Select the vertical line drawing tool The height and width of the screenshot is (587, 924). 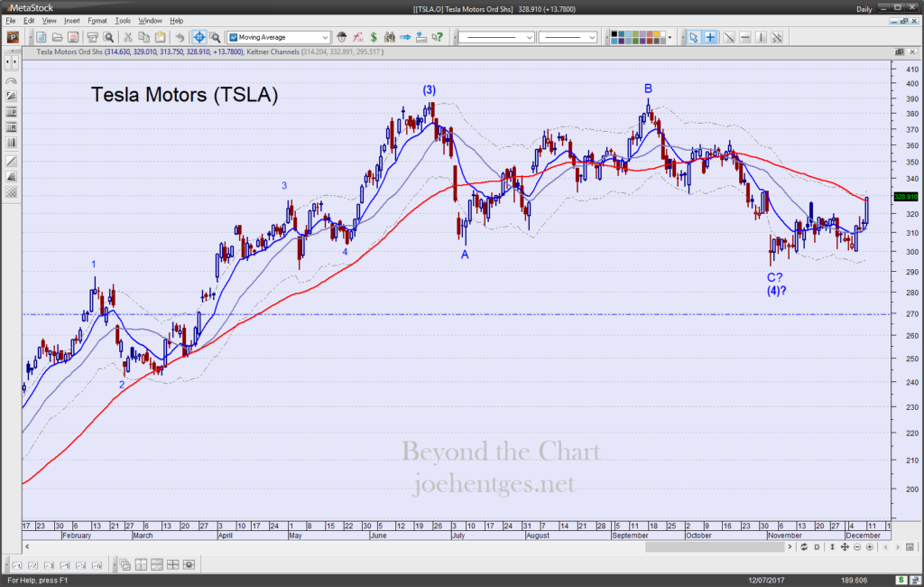point(762,37)
